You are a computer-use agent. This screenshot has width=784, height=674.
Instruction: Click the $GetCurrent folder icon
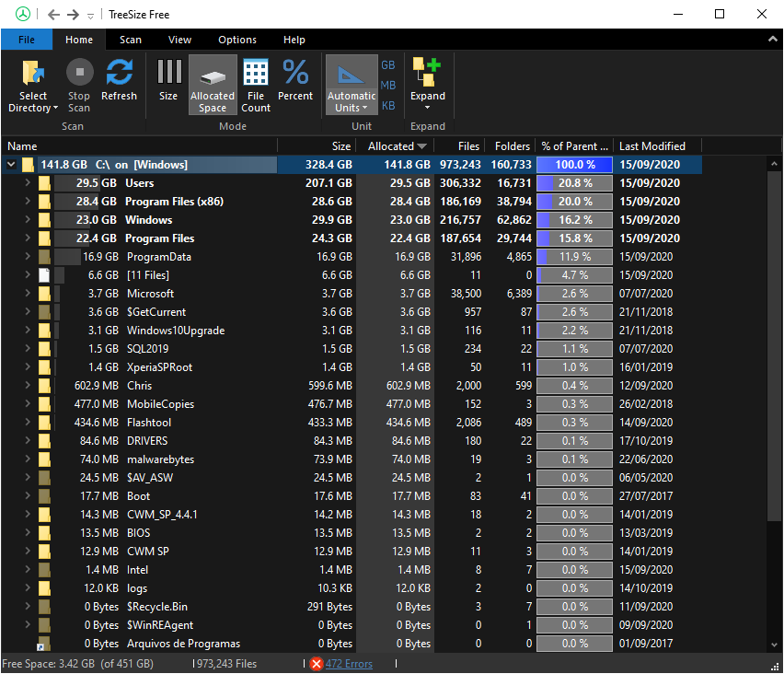(44, 312)
